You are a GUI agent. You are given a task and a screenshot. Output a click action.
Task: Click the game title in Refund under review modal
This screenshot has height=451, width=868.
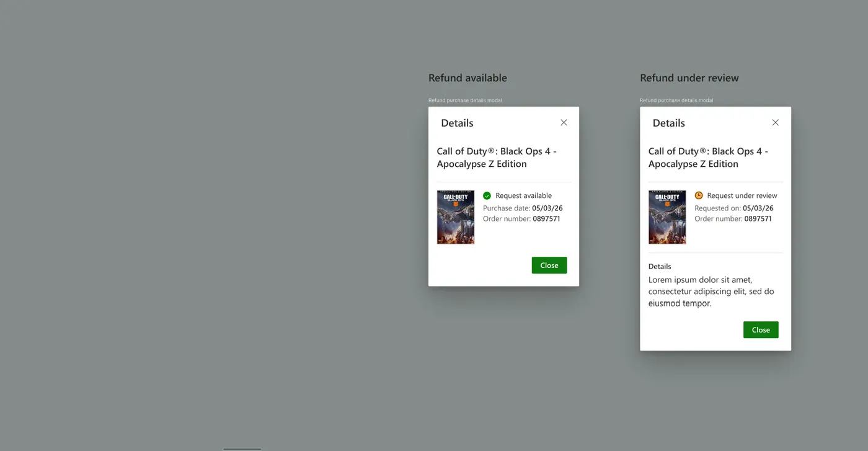(708, 158)
